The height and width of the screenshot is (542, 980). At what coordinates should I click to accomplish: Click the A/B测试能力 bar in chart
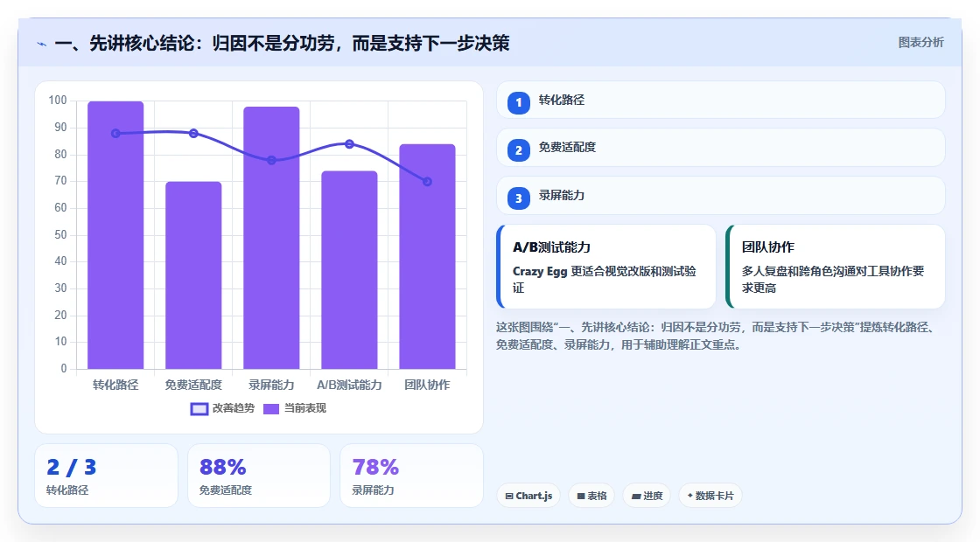click(349, 270)
